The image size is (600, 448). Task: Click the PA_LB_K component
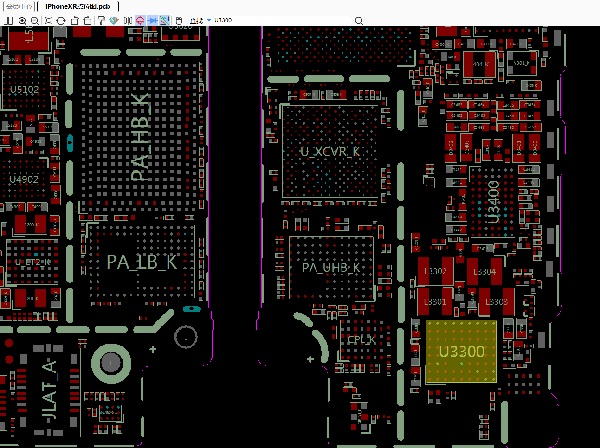pyautogui.click(x=141, y=262)
